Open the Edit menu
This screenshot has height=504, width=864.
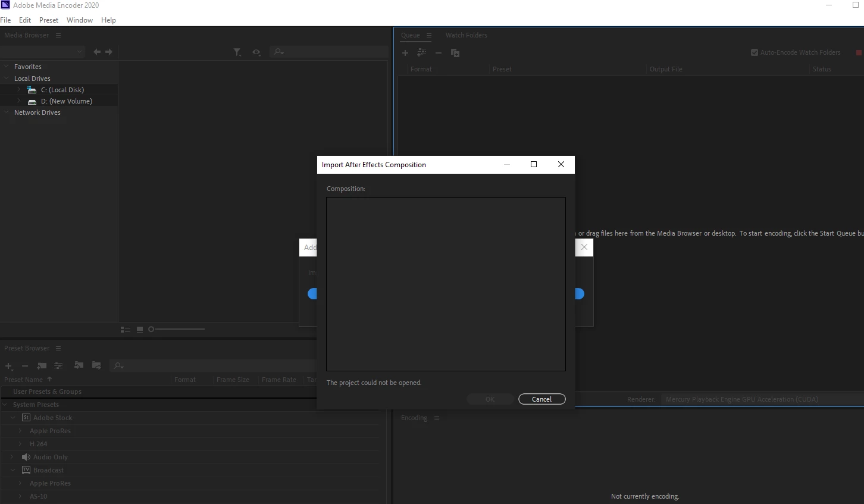point(25,20)
